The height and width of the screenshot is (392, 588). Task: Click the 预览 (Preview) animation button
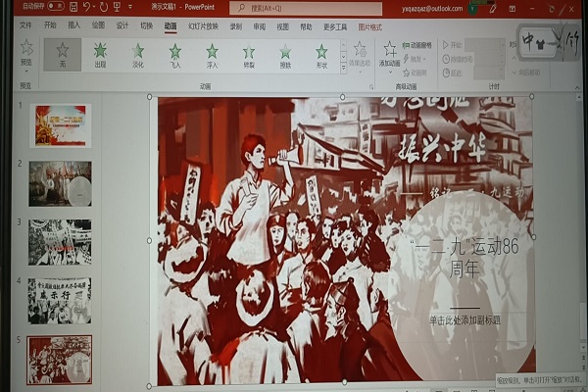tap(25, 53)
